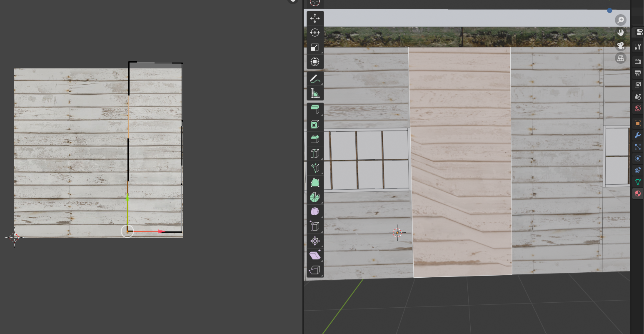Select the Knife tool
This screenshot has width=644, height=334.
click(x=315, y=168)
